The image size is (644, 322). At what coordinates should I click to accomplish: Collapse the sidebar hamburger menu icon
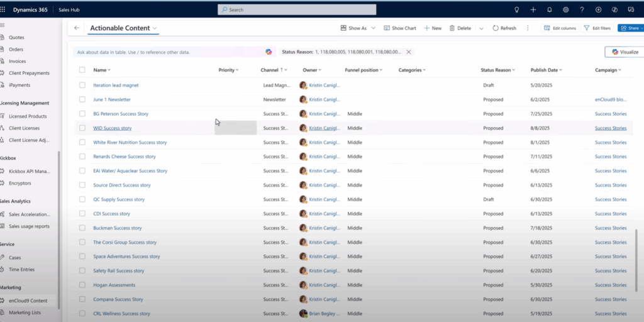coord(2,25)
